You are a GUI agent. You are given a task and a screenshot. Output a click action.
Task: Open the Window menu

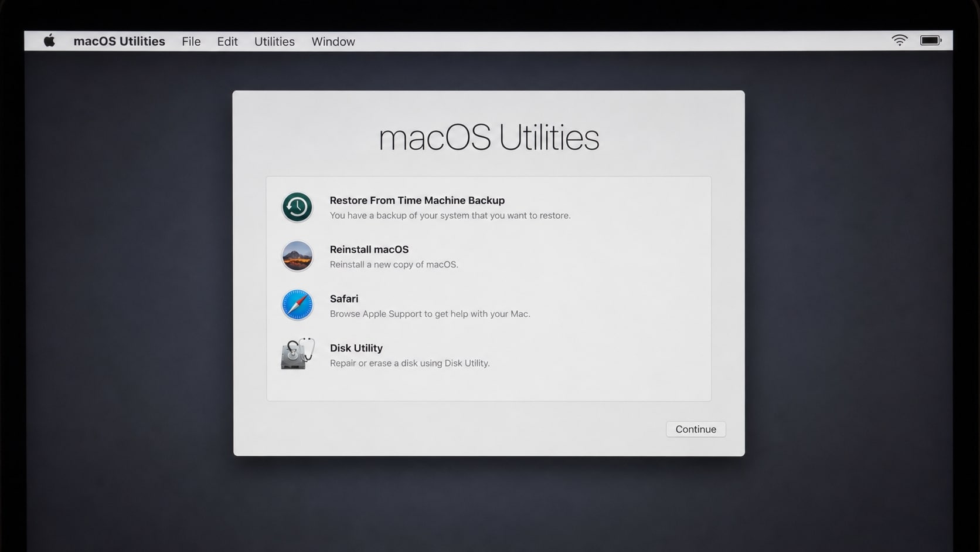[x=334, y=42]
